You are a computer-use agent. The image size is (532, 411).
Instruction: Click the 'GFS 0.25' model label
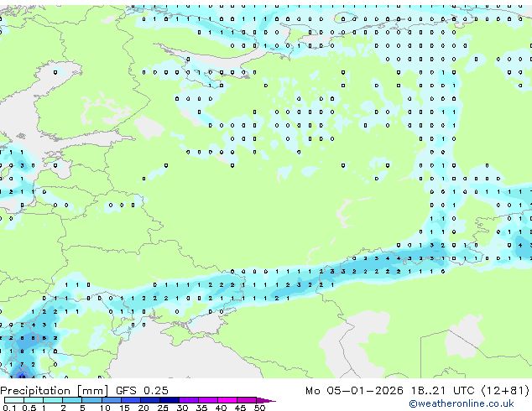[142, 390]
